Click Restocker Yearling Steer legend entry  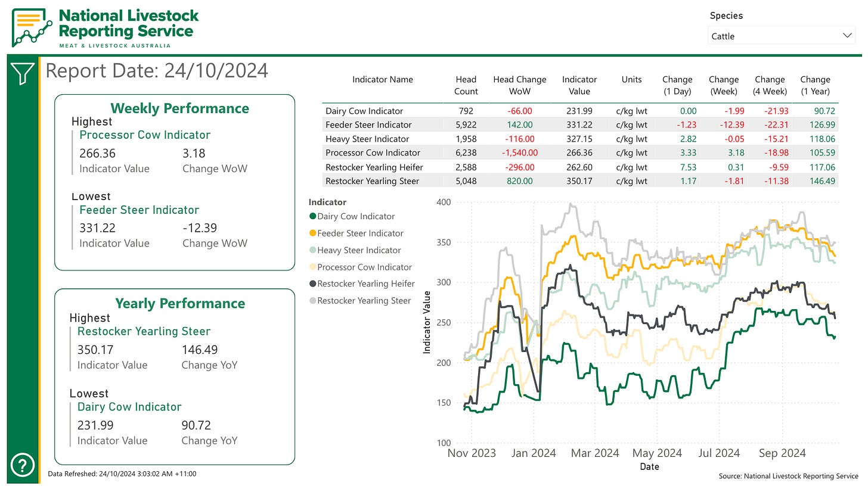click(359, 301)
